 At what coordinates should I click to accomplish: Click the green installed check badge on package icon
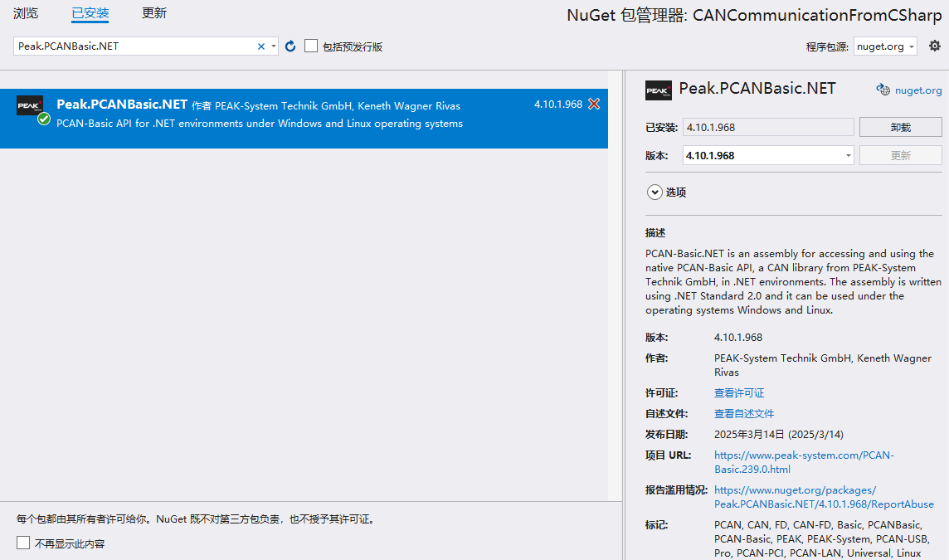(x=44, y=119)
